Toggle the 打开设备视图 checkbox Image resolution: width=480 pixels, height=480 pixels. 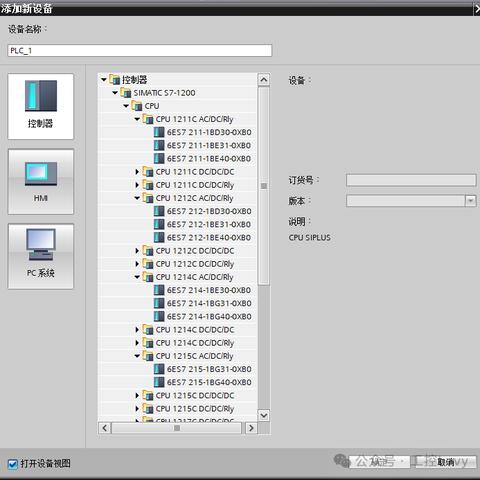point(13,464)
